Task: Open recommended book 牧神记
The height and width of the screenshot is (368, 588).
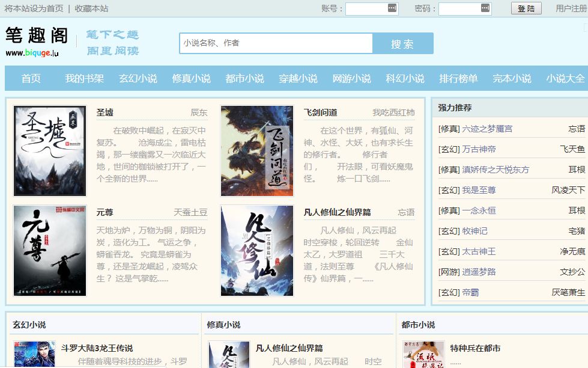Action: point(474,231)
